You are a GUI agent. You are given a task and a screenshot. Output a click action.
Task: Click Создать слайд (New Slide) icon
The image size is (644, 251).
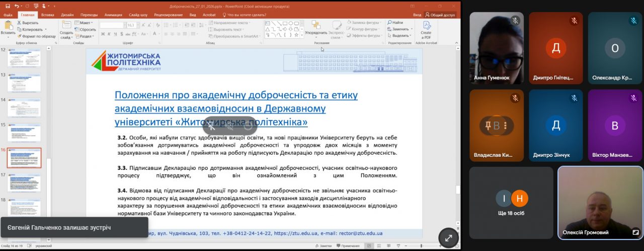pos(66,26)
